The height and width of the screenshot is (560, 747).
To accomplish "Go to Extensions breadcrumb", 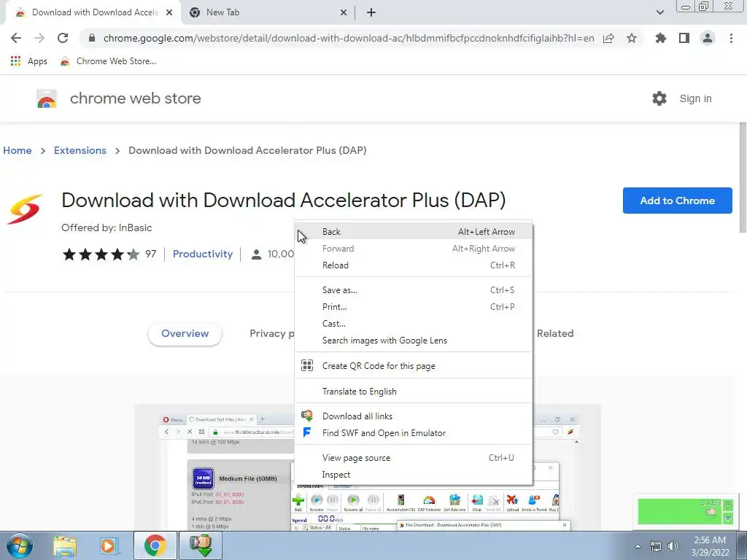I will coord(80,150).
